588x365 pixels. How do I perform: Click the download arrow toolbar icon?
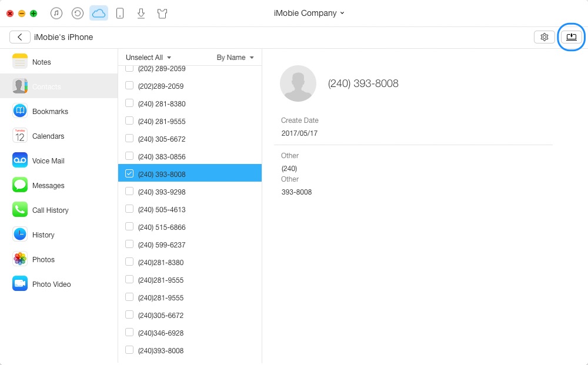(x=141, y=13)
